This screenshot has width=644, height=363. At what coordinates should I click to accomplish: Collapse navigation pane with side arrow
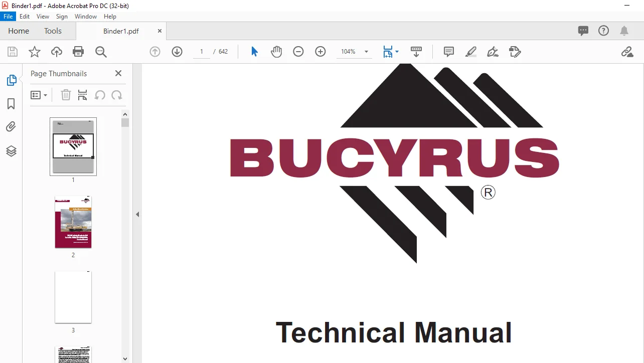tap(137, 214)
